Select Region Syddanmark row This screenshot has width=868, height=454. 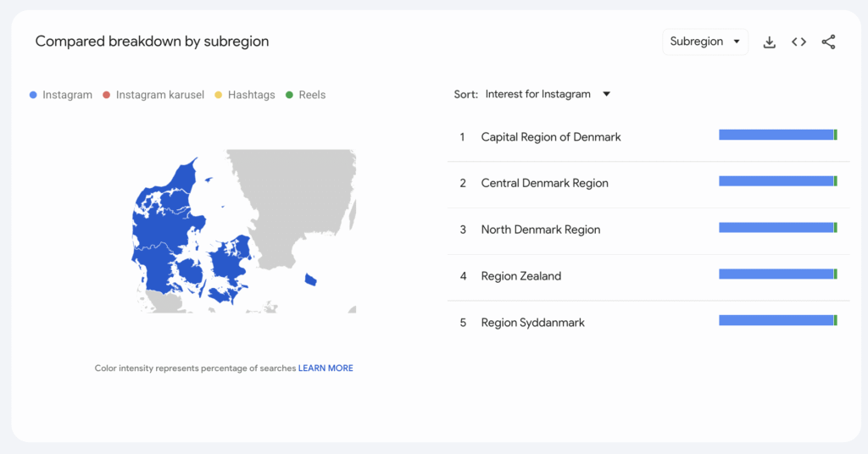tap(648, 323)
